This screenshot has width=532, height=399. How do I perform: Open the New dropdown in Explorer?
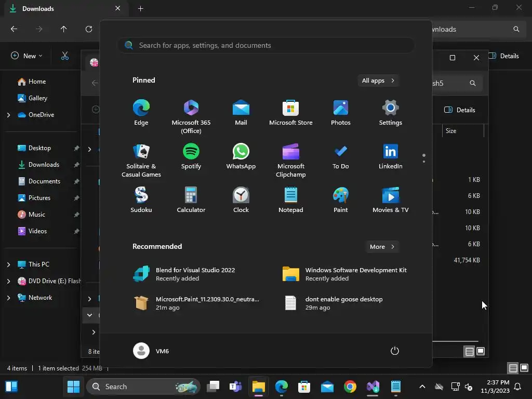coord(27,56)
